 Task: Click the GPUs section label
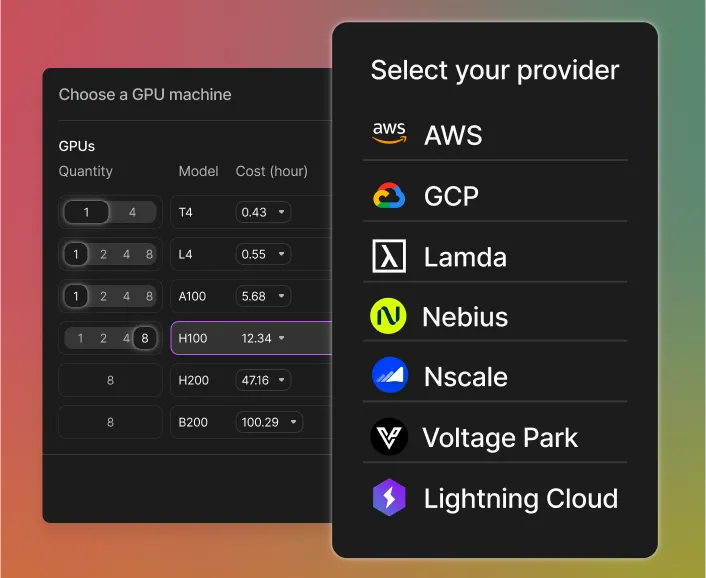coord(77,146)
